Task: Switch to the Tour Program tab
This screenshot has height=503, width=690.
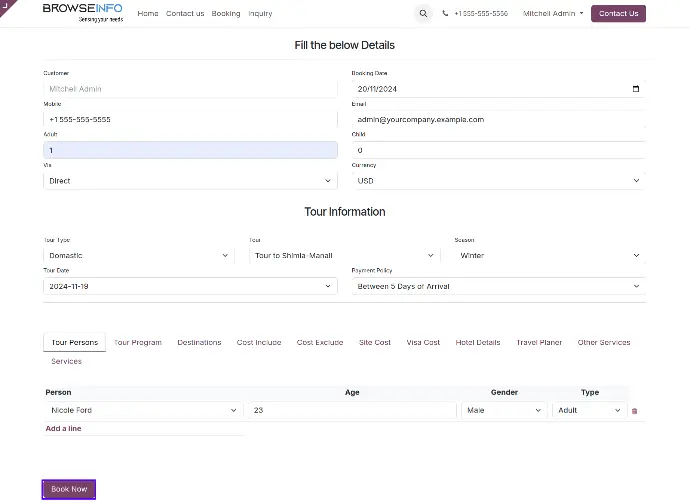Action: 138,342
